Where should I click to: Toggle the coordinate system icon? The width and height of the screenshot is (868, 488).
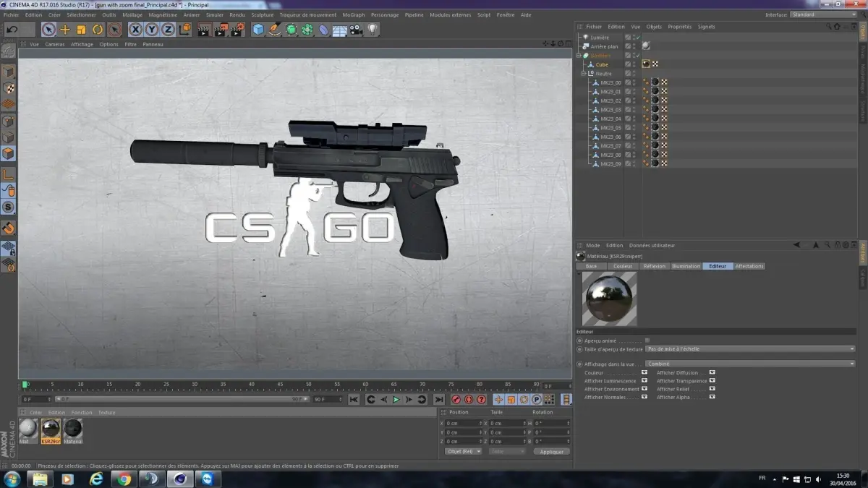(x=184, y=30)
